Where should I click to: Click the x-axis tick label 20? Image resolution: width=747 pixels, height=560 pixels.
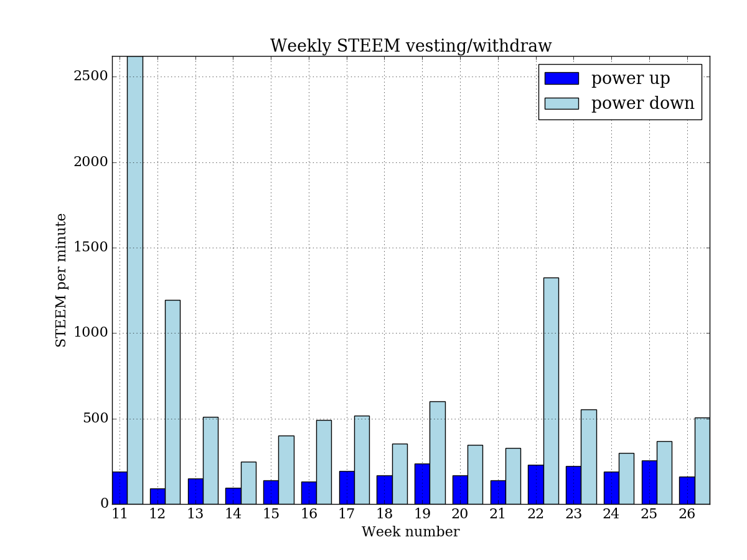460,515
